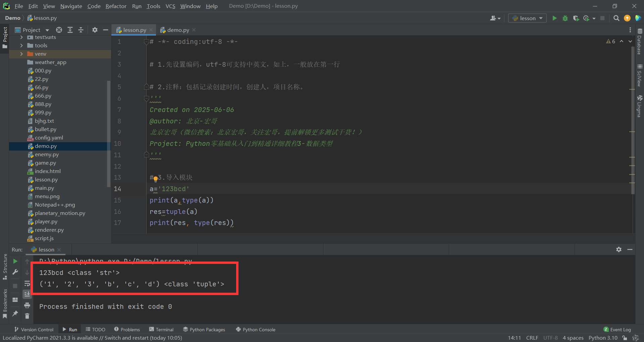Screen dimensions: 644x342
Task: Open Project panel settings gear
Action: tap(95, 30)
